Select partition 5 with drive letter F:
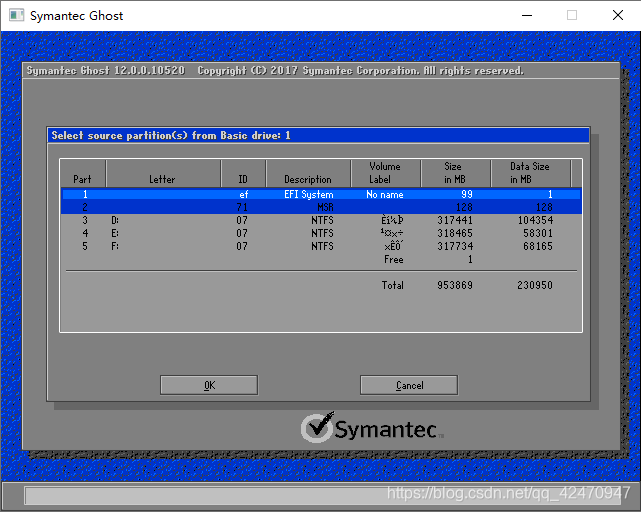Screen dimensions: 641x512 321,247
